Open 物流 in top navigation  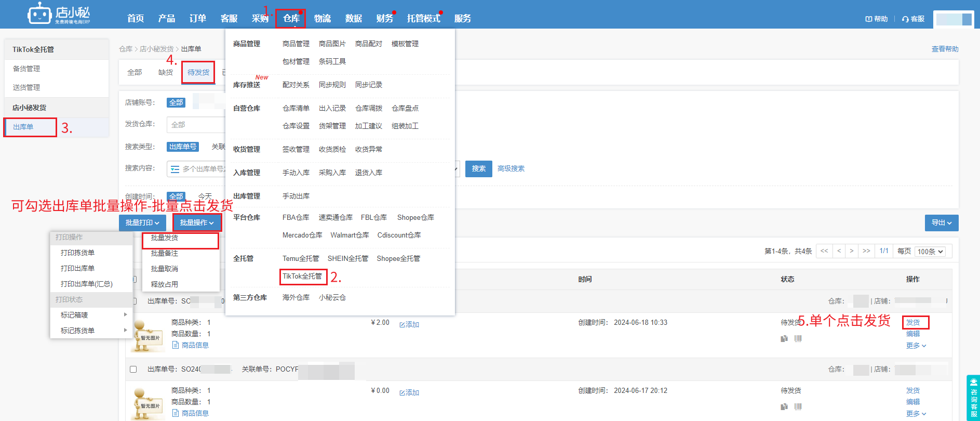click(323, 19)
